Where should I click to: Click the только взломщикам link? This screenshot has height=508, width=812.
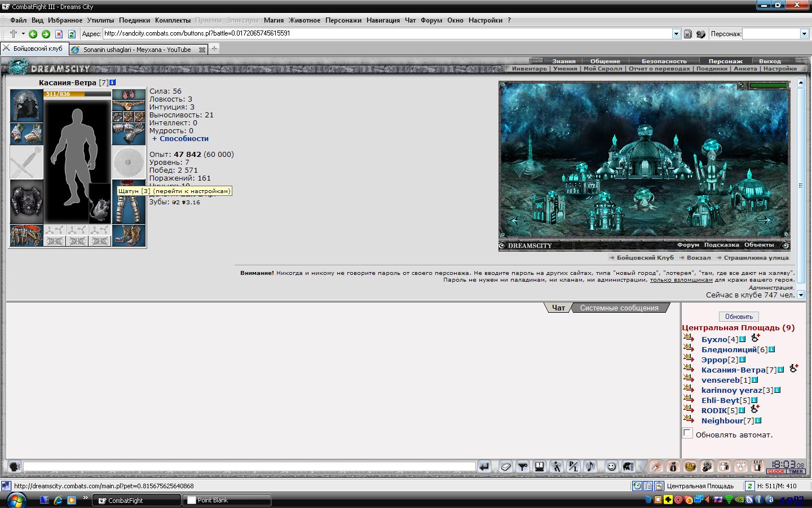point(681,280)
